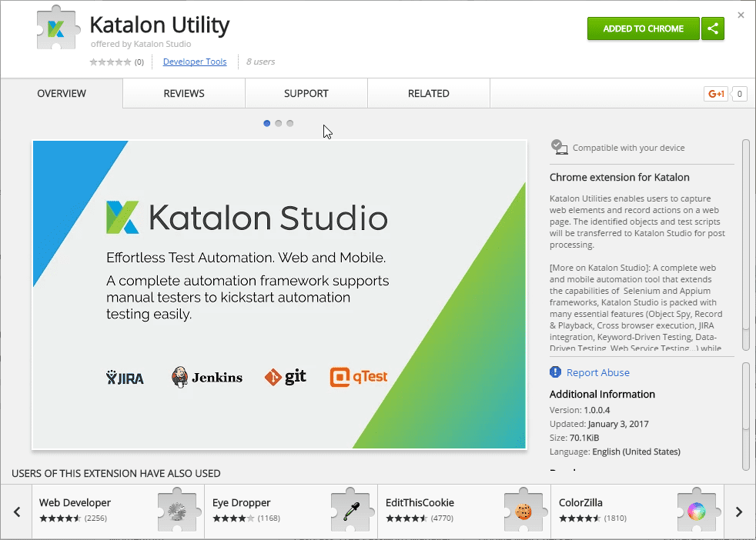The width and height of the screenshot is (756, 540).
Task: Open the Developer Tools category link
Action: tap(195, 62)
